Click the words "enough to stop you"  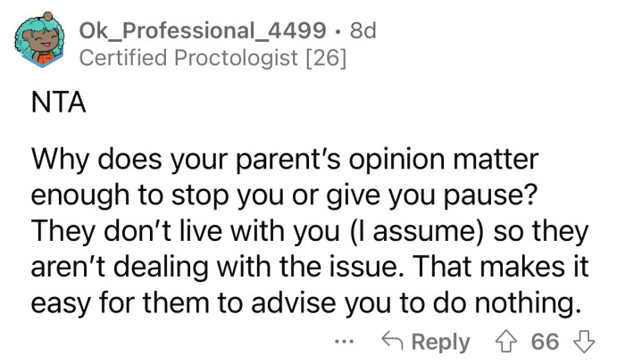132,195
